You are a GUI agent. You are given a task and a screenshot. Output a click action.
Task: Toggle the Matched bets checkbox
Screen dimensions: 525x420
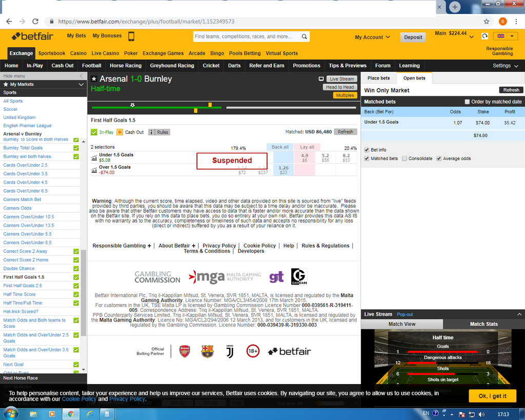tap(367, 158)
